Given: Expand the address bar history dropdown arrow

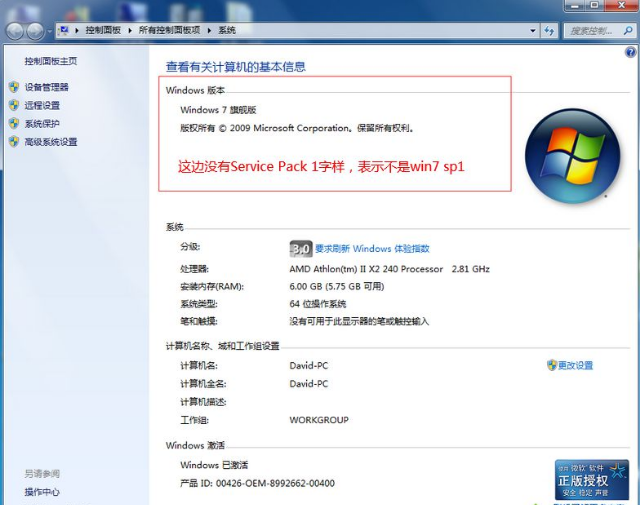Looking at the screenshot, I should pyautogui.click(x=530, y=31).
